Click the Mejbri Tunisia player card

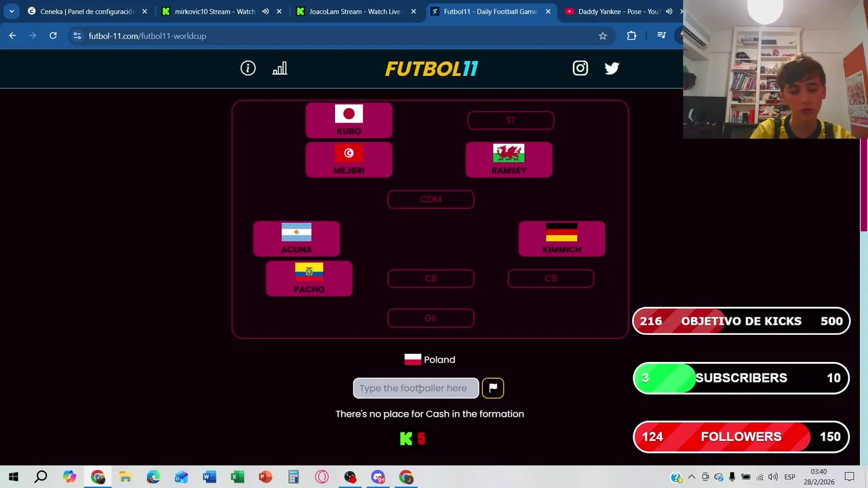[x=349, y=160]
